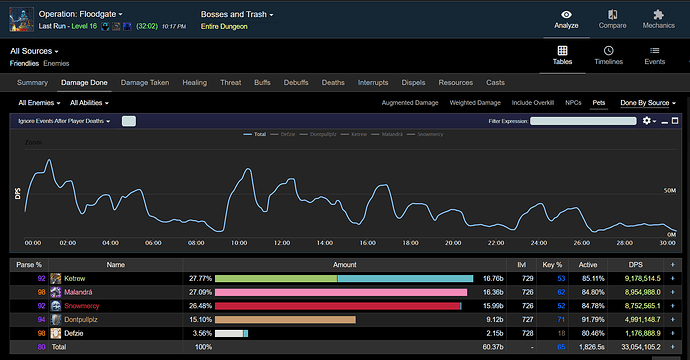Switch to the Damage Taken tab
Screen dimensions: 690x360
[145, 82]
